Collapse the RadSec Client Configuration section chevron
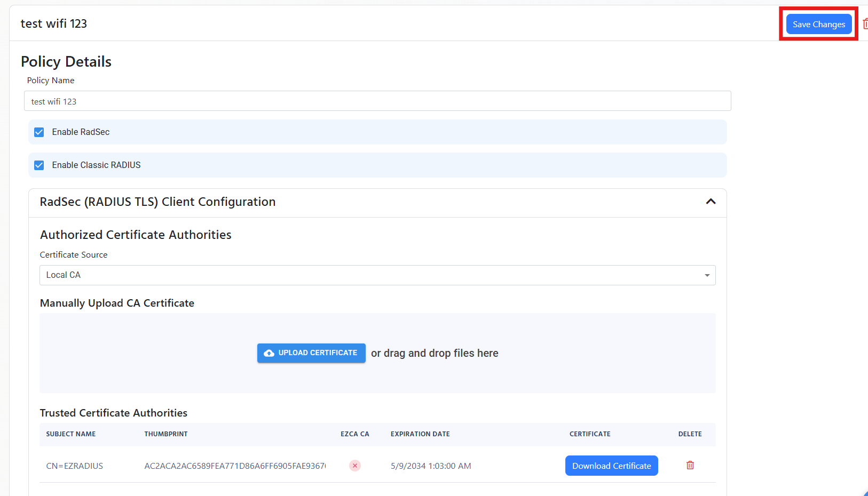This screenshot has width=868, height=496. (711, 202)
